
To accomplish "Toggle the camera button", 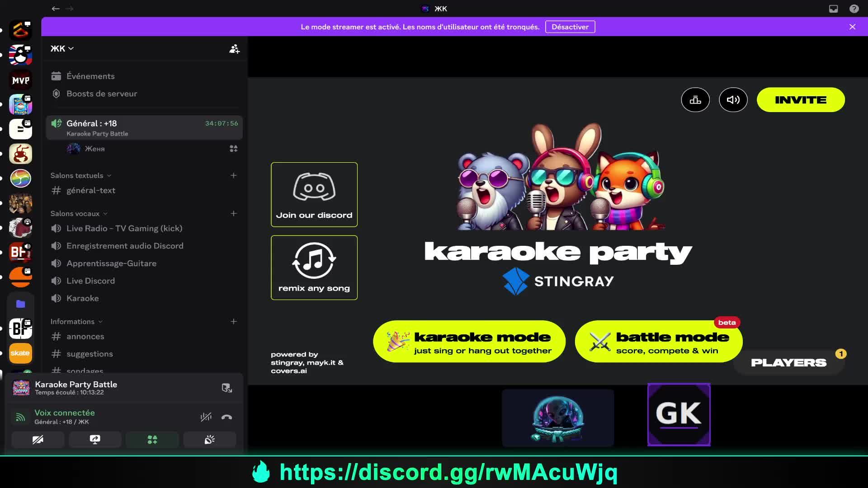I will [x=38, y=440].
